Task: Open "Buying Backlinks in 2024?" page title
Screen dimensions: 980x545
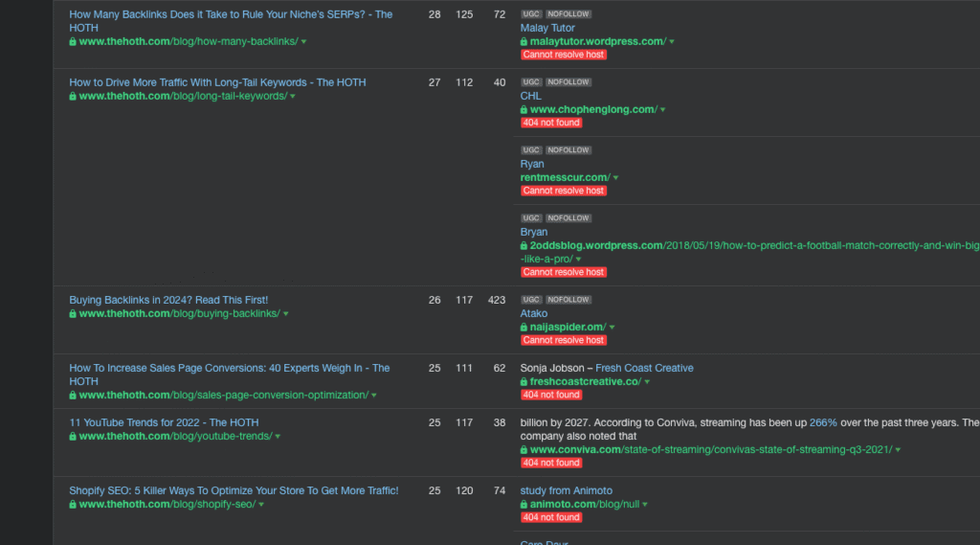Action: coord(168,300)
